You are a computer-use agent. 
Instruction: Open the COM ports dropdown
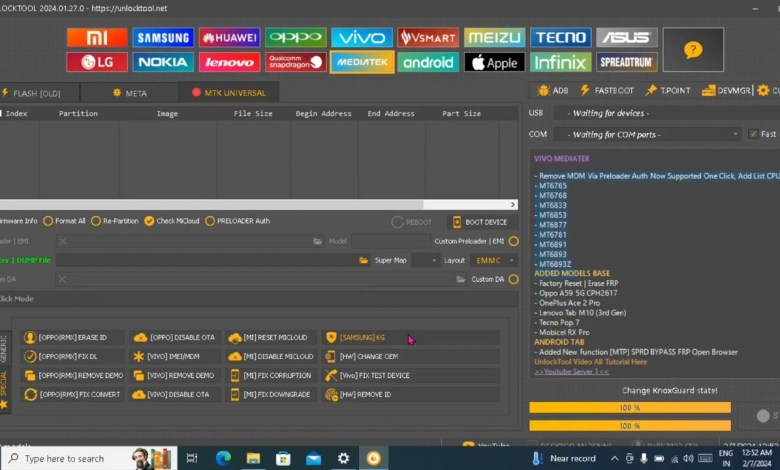pyautogui.click(x=647, y=134)
